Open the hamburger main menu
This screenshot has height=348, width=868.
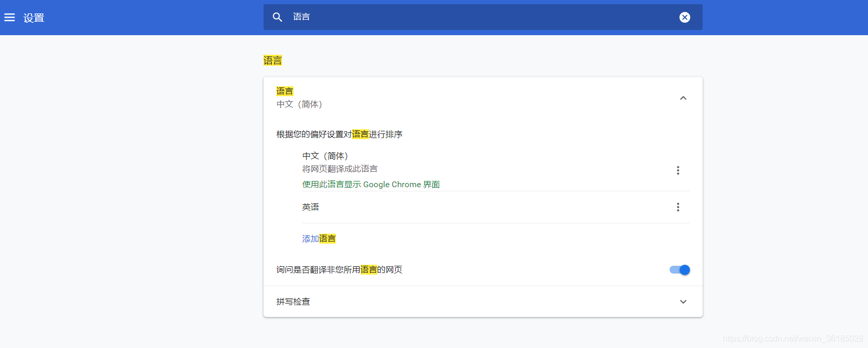pyautogui.click(x=9, y=18)
